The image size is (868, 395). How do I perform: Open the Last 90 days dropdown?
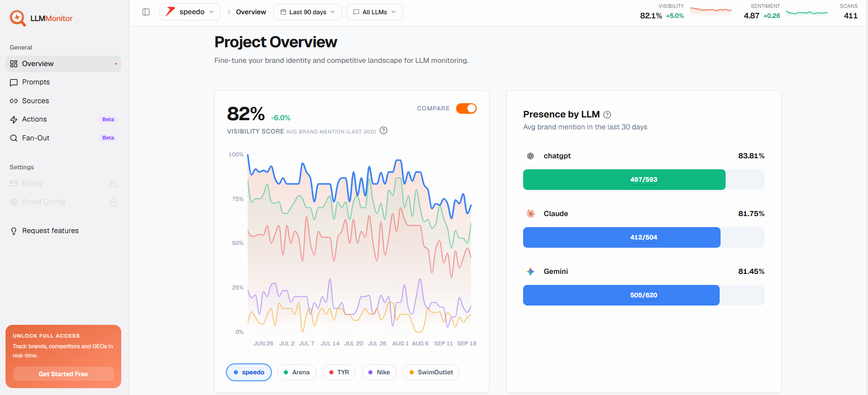[307, 12]
